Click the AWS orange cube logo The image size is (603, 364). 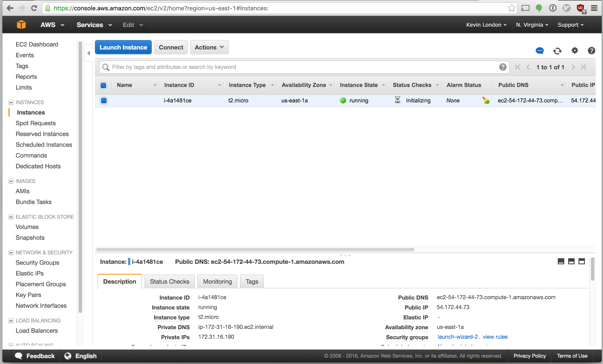[21, 25]
